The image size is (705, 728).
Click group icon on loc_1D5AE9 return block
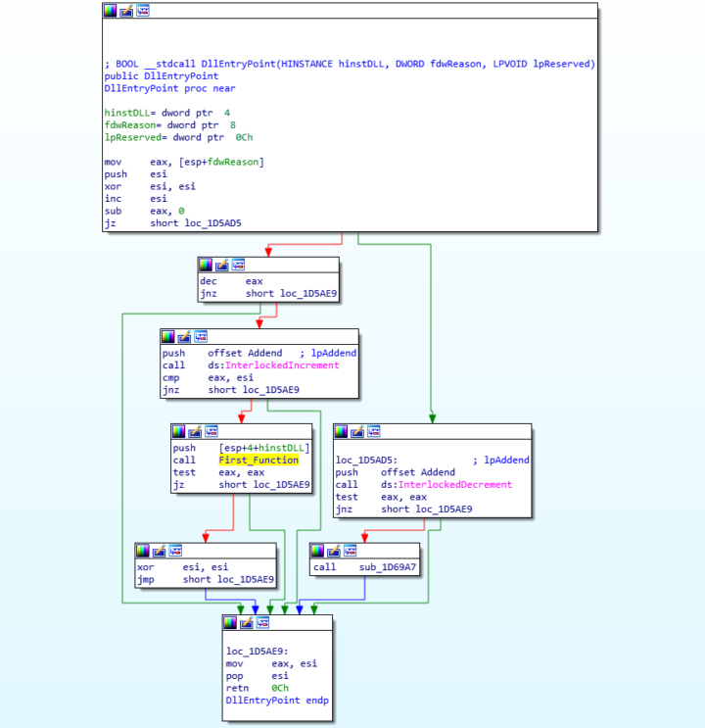[x=262, y=622]
